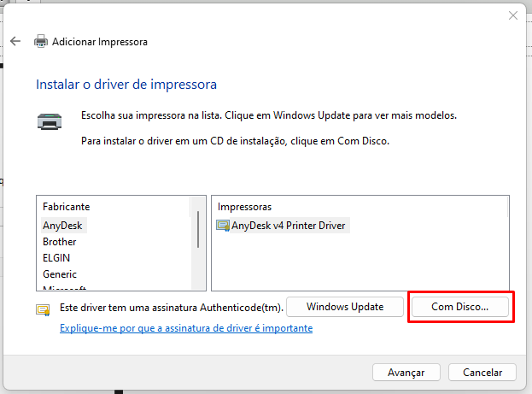Proceed by clicking Avançar

[x=406, y=373]
